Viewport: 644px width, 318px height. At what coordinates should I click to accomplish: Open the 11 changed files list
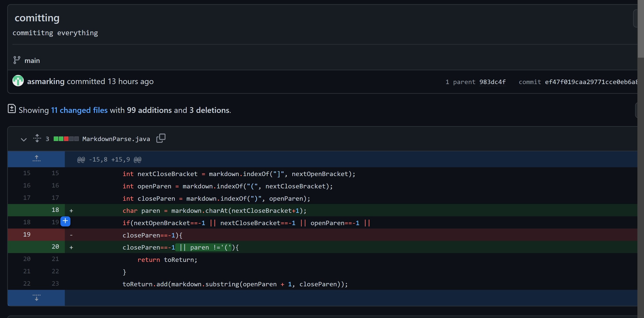(x=79, y=110)
